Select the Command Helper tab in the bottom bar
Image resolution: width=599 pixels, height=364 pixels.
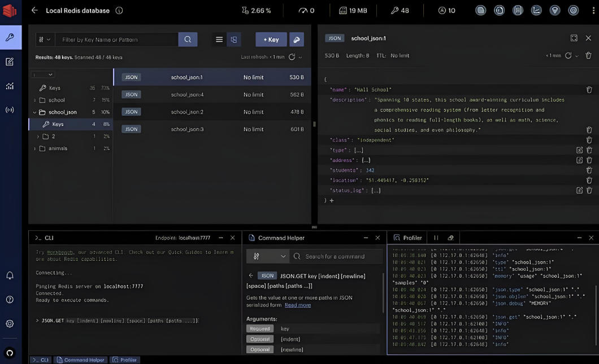80,359
